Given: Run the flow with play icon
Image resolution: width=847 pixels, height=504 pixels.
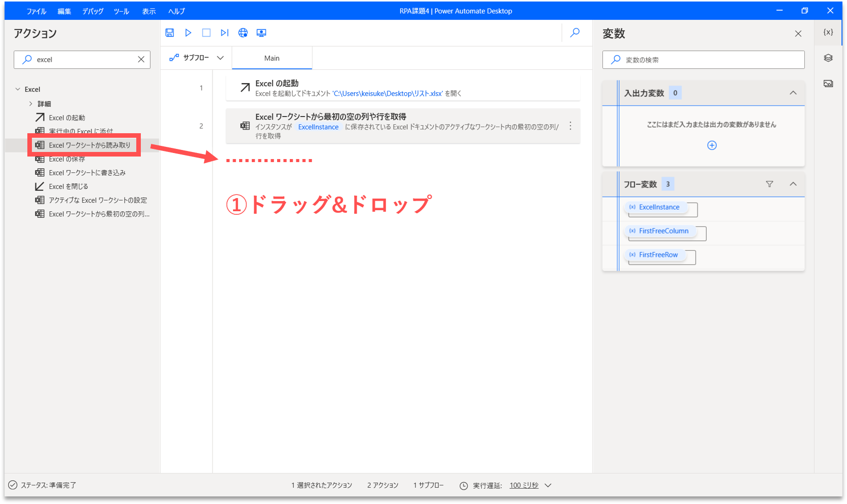Looking at the screenshot, I should point(188,33).
